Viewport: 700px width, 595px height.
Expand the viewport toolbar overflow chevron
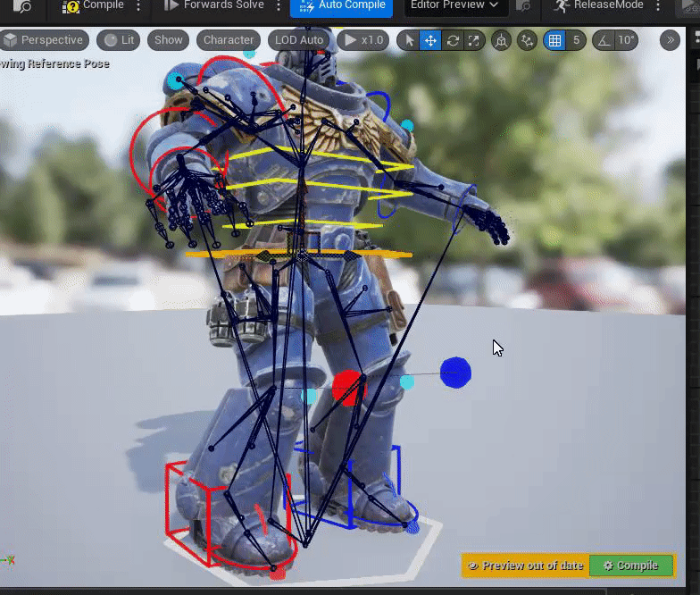[x=670, y=40]
